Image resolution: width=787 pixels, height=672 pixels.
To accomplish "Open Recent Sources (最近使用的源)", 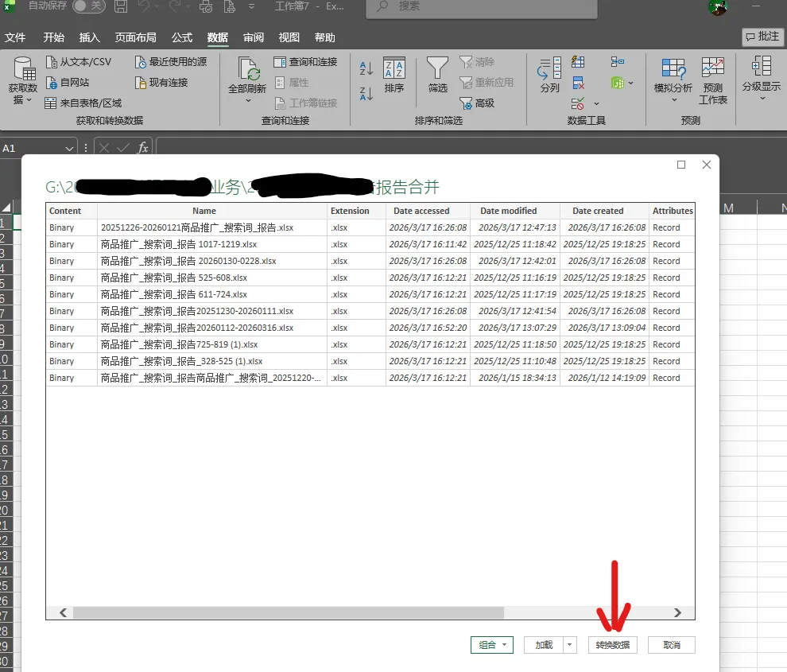I will point(171,62).
